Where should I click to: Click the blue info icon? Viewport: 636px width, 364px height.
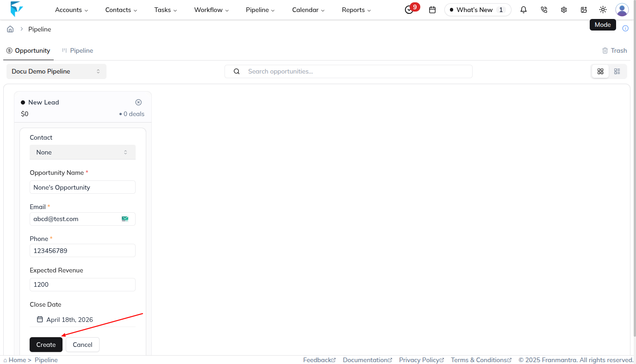tap(625, 28)
